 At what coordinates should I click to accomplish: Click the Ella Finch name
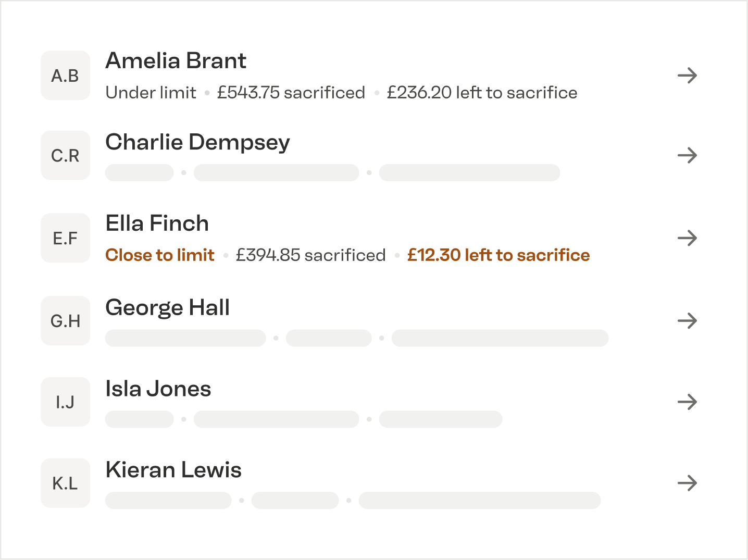coord(157,223)
